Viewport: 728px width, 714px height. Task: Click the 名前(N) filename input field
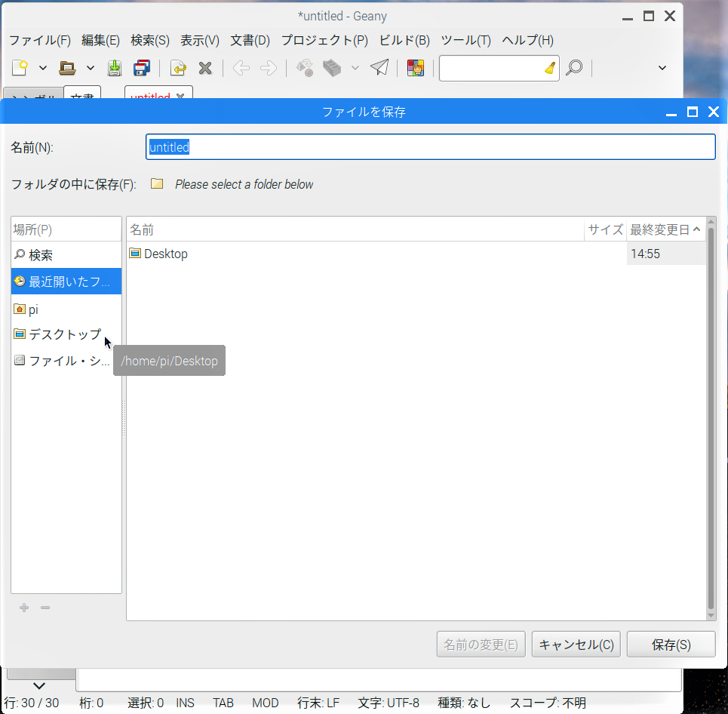[x=431, y=146]
